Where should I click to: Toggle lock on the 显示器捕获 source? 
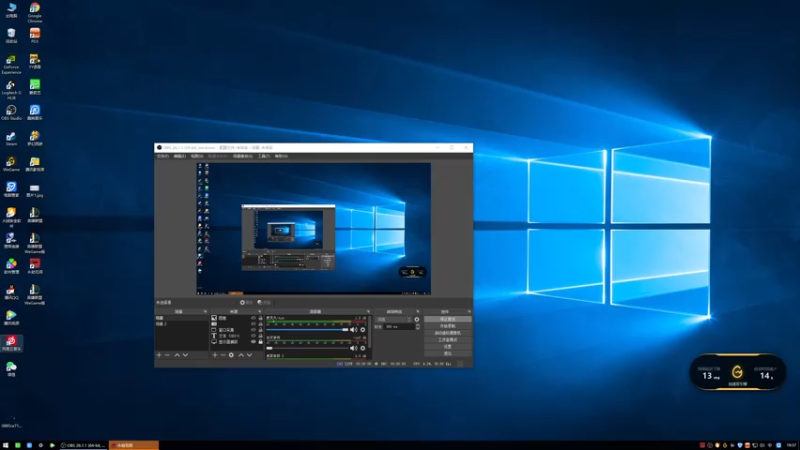pyautogui.click(x=260, y=342)
